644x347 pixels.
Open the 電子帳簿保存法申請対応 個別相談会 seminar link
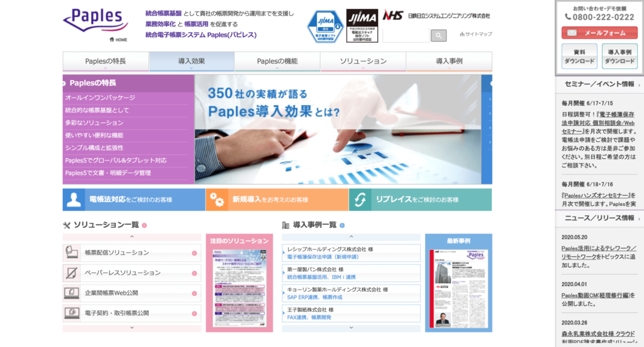(x=599, y=123)
